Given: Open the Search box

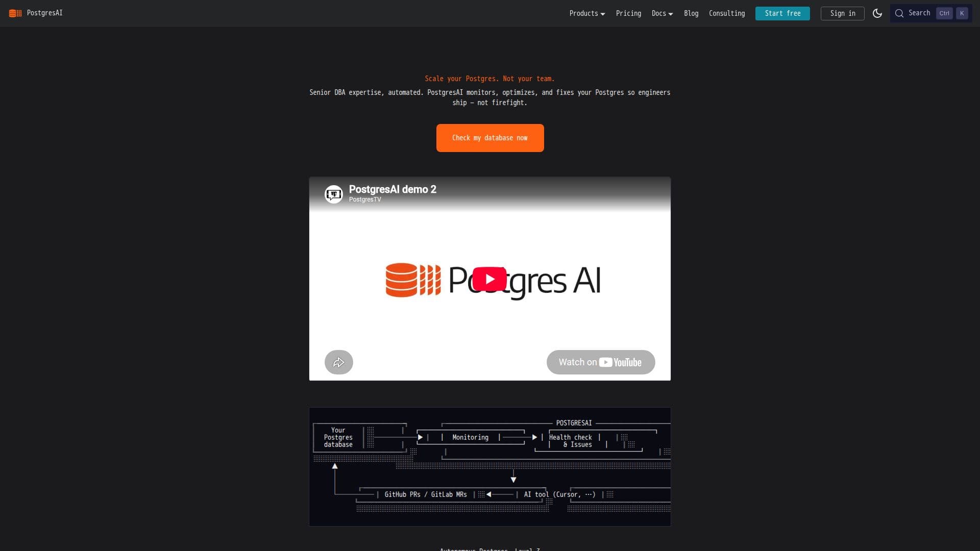Looking at the screenshot, I should tap(931, 13).
